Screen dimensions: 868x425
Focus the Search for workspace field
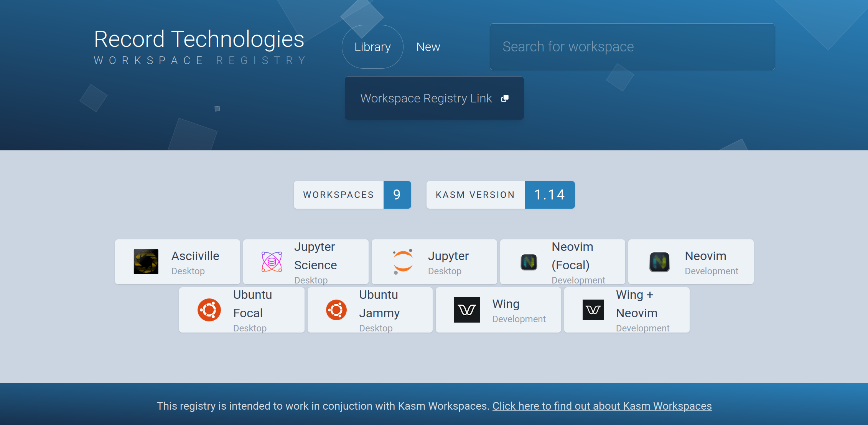point(632,47)
